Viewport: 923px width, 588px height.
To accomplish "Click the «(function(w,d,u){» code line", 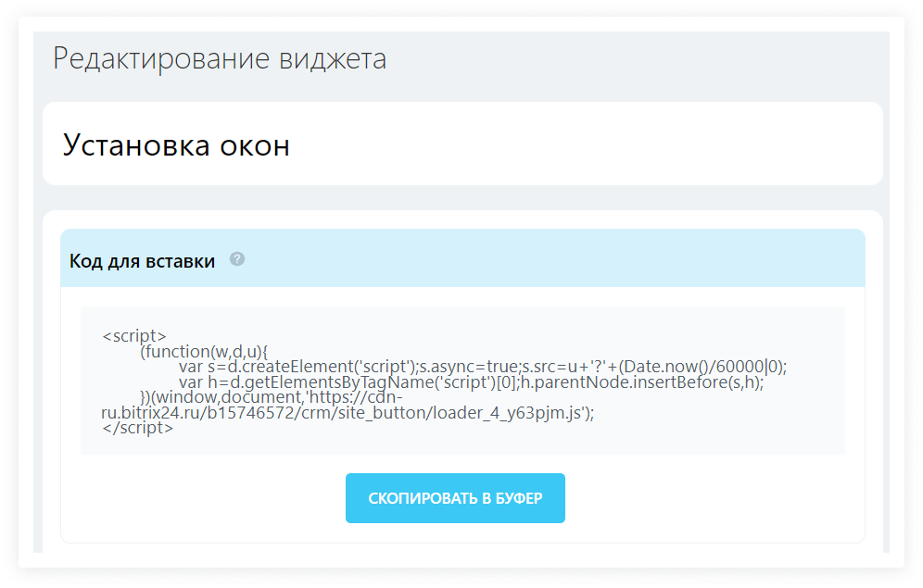I will [204, 352].
